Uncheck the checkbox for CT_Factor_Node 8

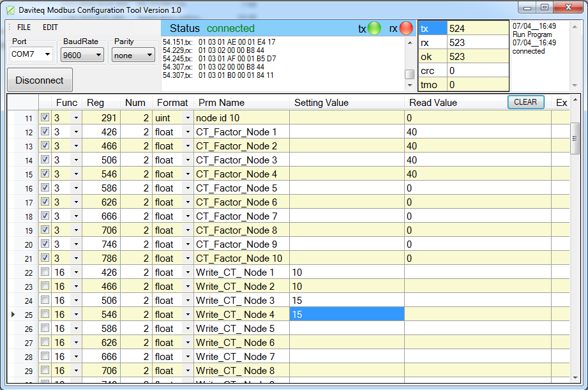45,230
